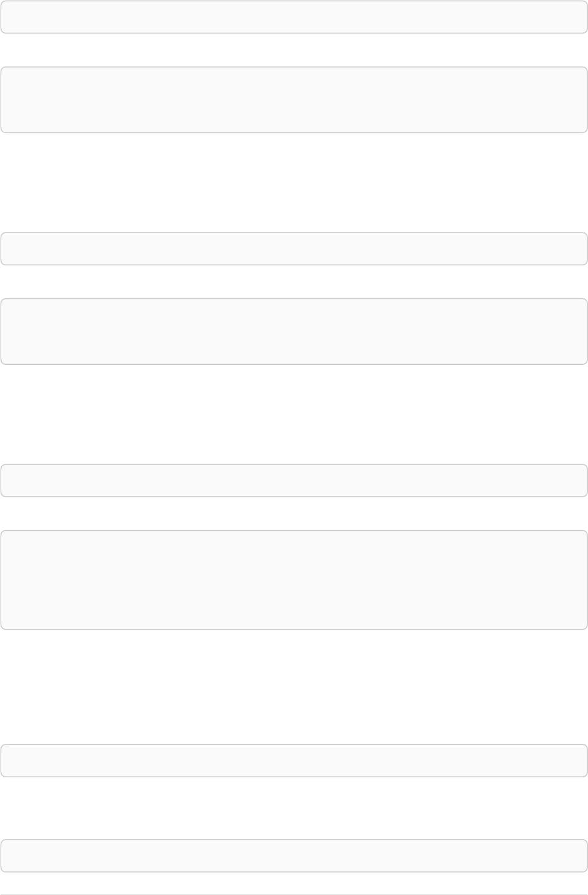The image size is (588, 895).
Task: Click the multi-line box just below the top field
Action: tap(294, 99)
